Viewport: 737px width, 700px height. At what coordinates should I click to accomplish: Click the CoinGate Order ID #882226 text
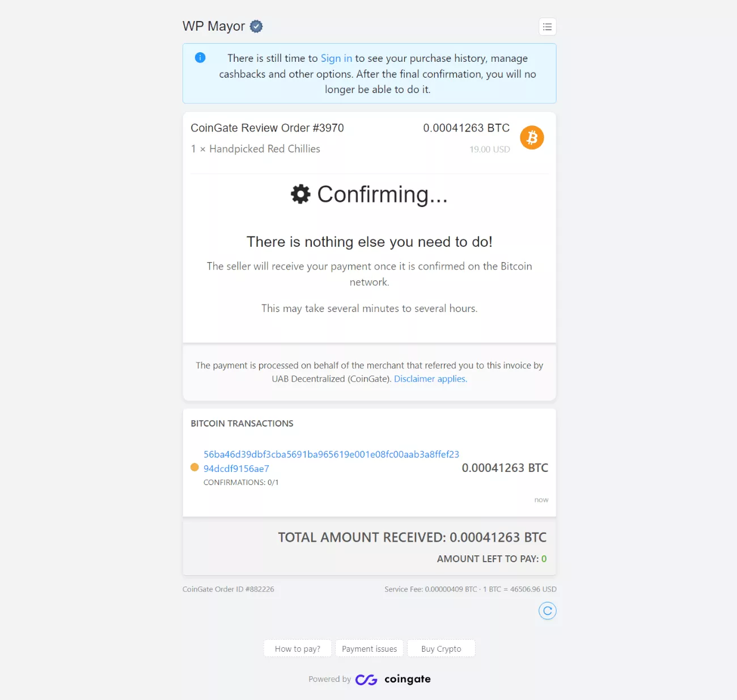click(228, 589)
